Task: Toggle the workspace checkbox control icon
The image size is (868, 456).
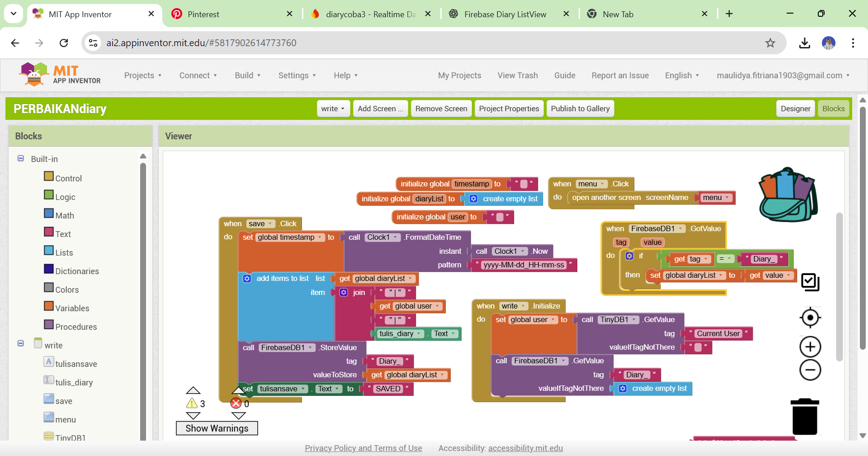Action: pos(810,282)
